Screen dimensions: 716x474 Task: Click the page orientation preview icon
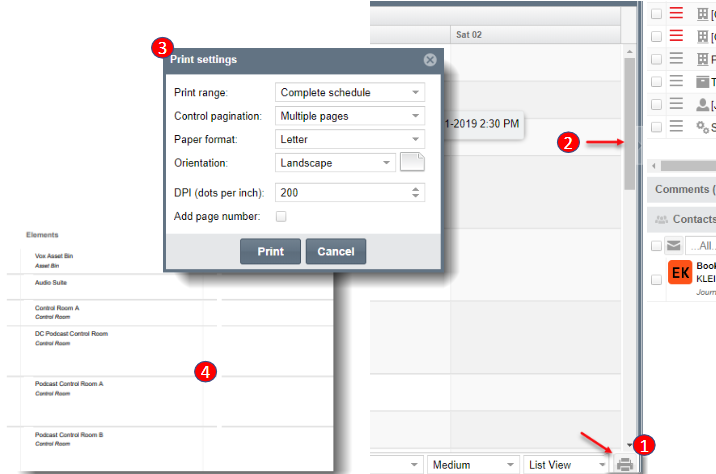pyautogui.click(x=412, y=163)
